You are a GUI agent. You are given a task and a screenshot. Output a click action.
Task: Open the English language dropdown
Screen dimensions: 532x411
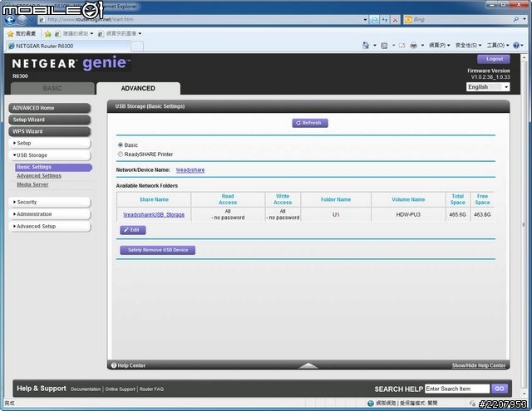(x=488, y=87)
